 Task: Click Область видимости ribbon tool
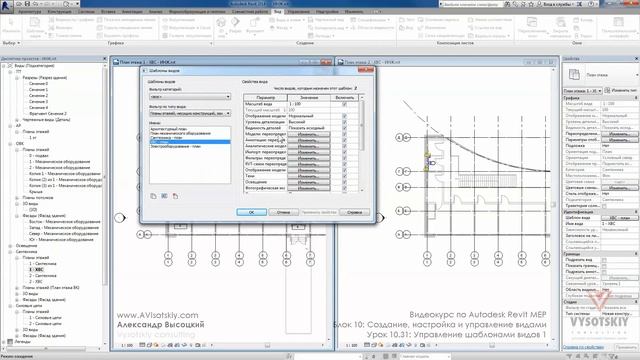pos(371,28)
